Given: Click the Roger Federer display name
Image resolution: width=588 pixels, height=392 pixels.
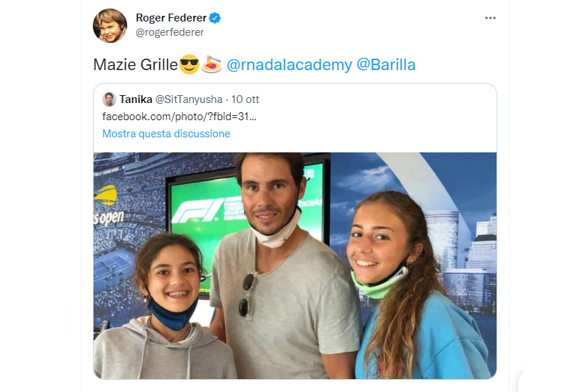Looking at the screenshot, I should (x=171, y=18).
